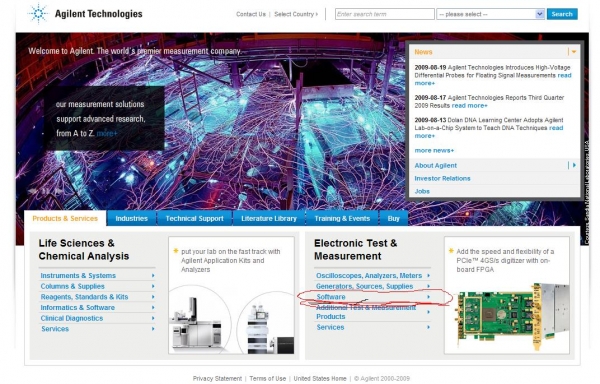This screenshot has width=600, height=384.
Task: Read more on Dolan DNA Learning Center news
Action: click(x=556, y=128)
